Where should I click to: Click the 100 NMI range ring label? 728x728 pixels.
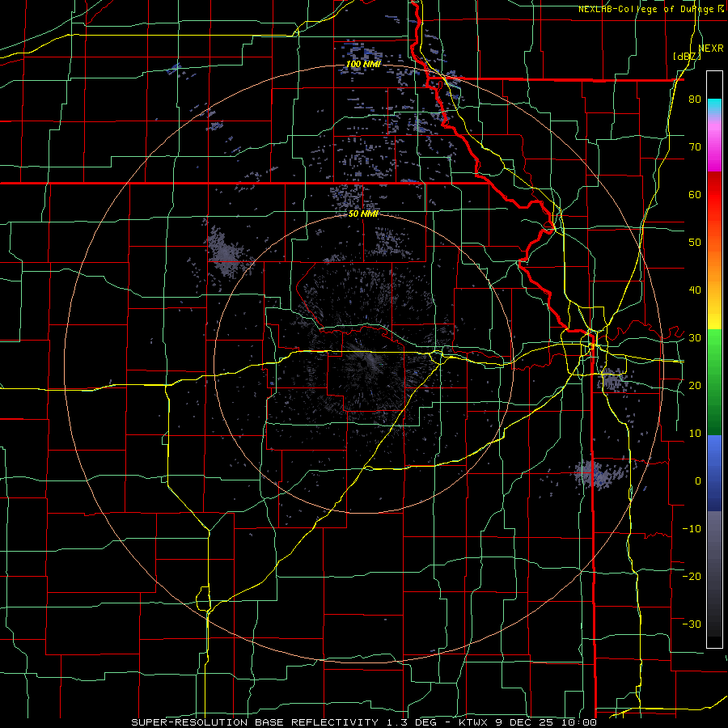point(363,64)
